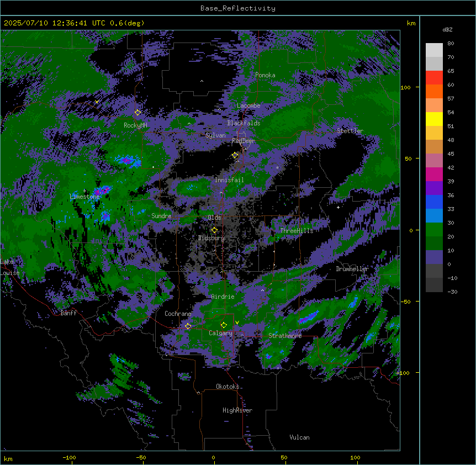476x465 pixels.
Task: Click the yellow diamond marker above Didsbury
Action: [x=214, y=230]
